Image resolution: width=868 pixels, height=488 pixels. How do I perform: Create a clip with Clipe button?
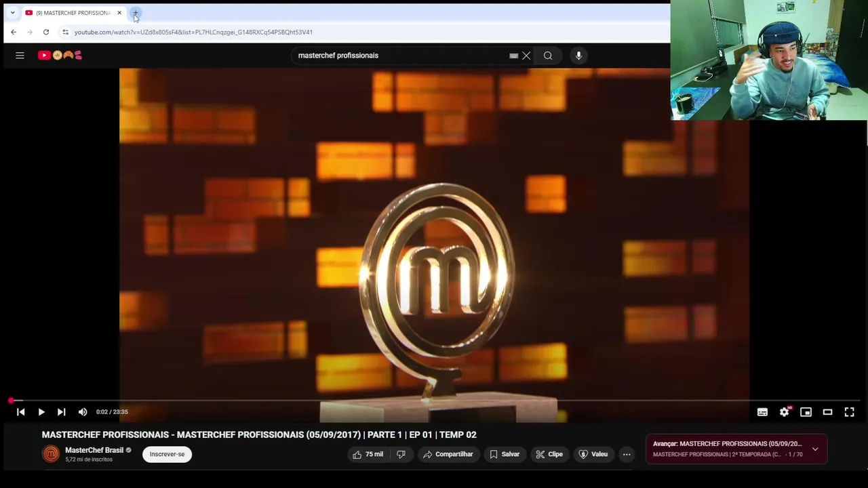pyautogui.click(x=549, y=454)
